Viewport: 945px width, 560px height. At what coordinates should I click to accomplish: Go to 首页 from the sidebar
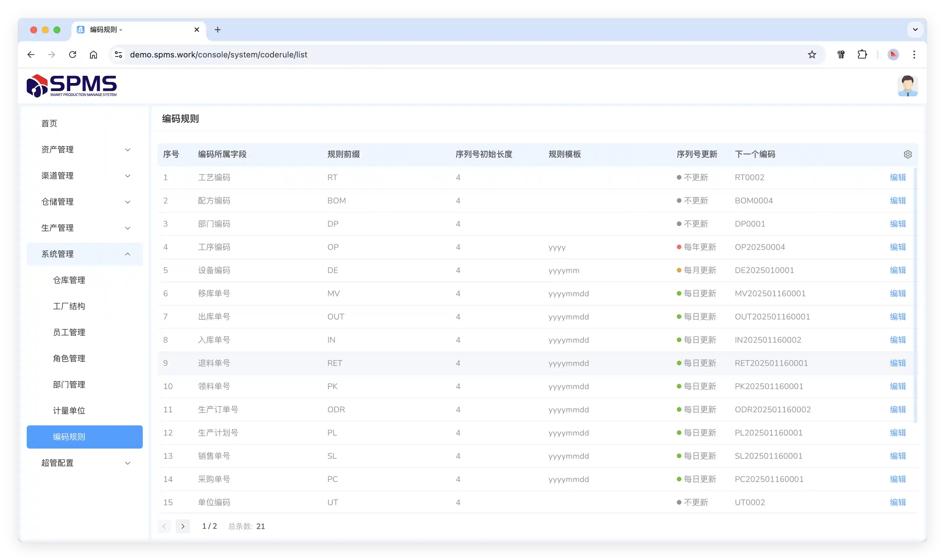(49, 123)
